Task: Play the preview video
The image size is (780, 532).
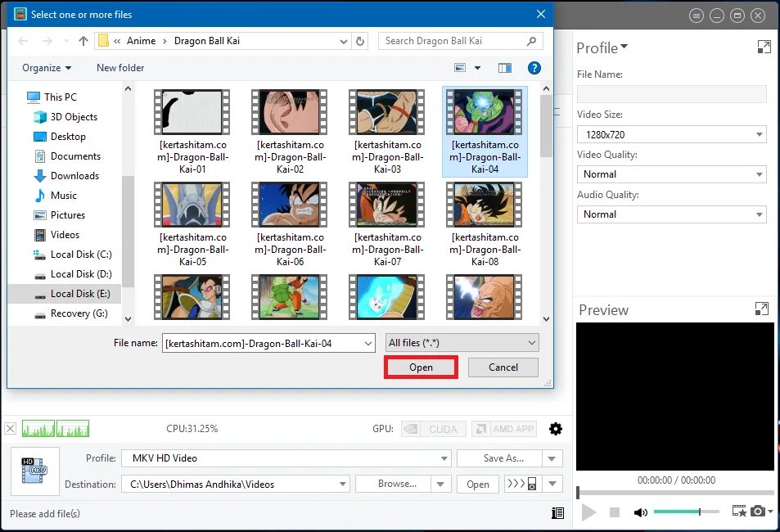Action: click(588, 512)
